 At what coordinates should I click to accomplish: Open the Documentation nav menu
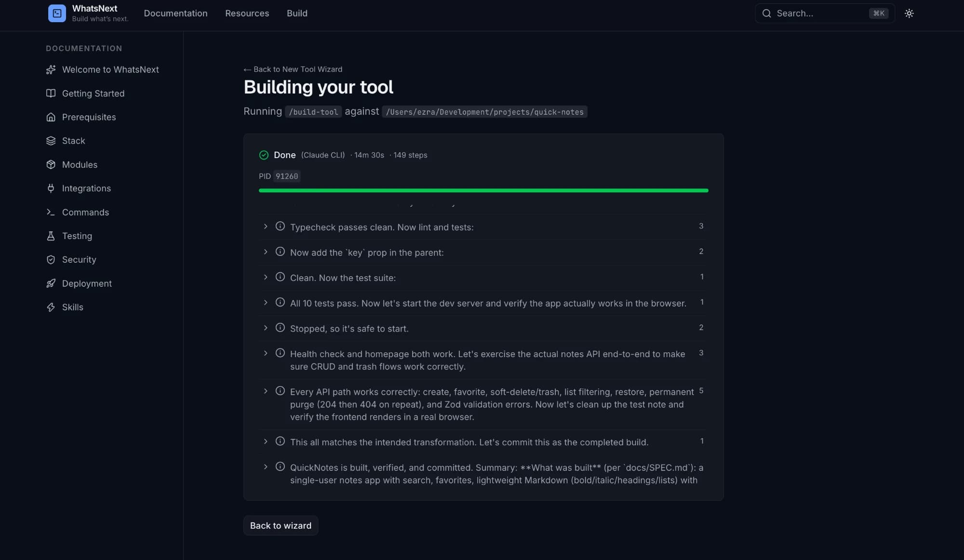pos(175,13)
